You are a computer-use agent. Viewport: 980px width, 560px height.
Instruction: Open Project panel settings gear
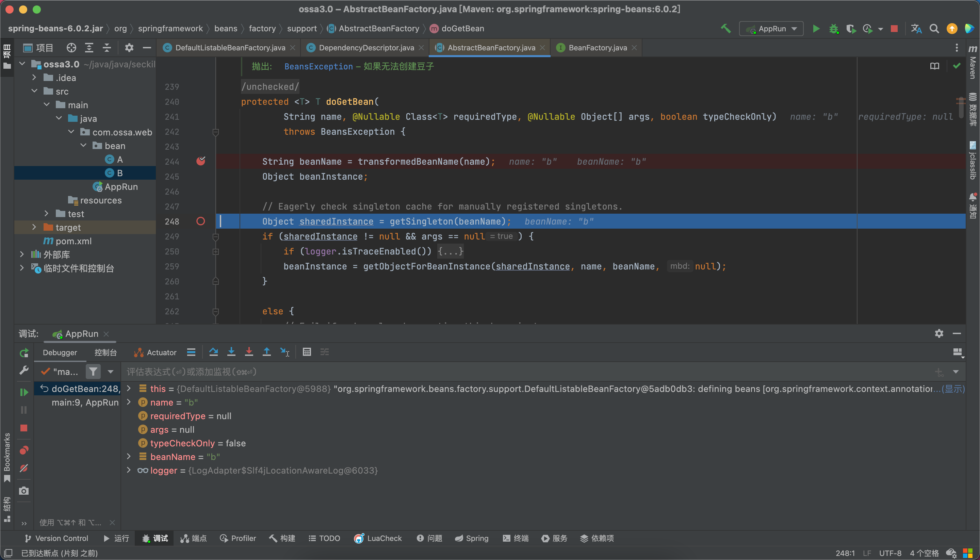129,48
